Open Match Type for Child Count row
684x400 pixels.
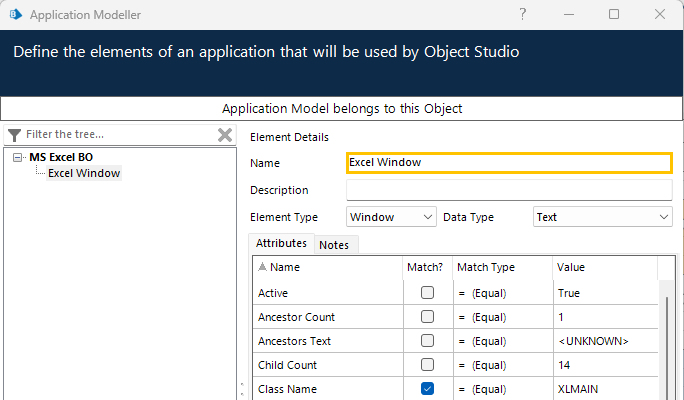tap(503, 365)
